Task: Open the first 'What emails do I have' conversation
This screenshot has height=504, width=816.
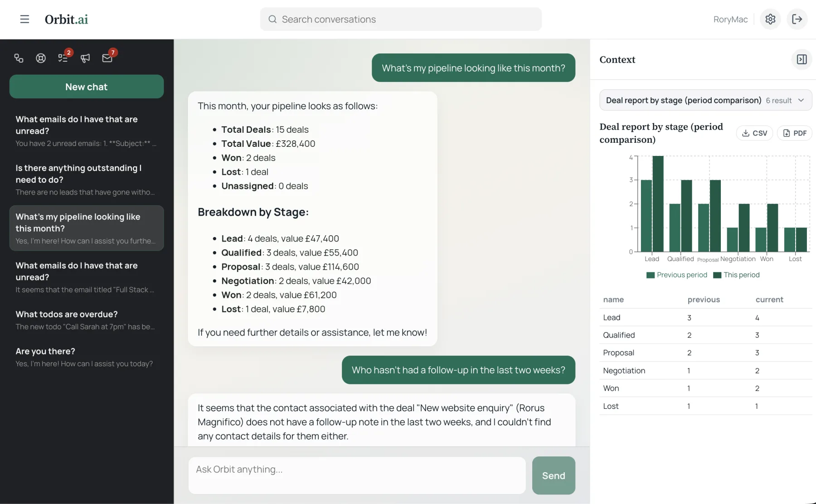Action: [x=87, y=131]
